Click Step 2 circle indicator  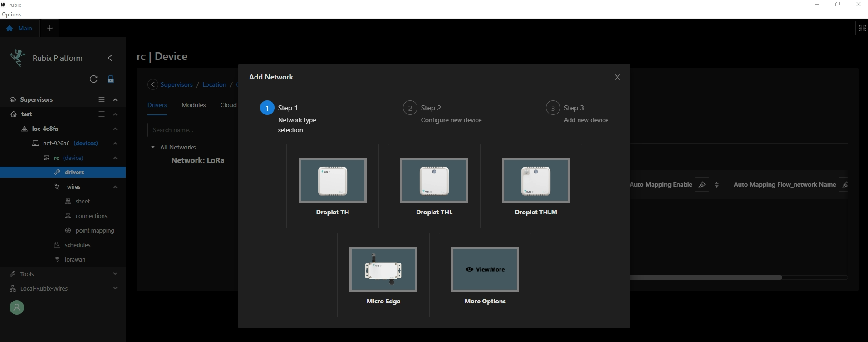coord(410,108)
